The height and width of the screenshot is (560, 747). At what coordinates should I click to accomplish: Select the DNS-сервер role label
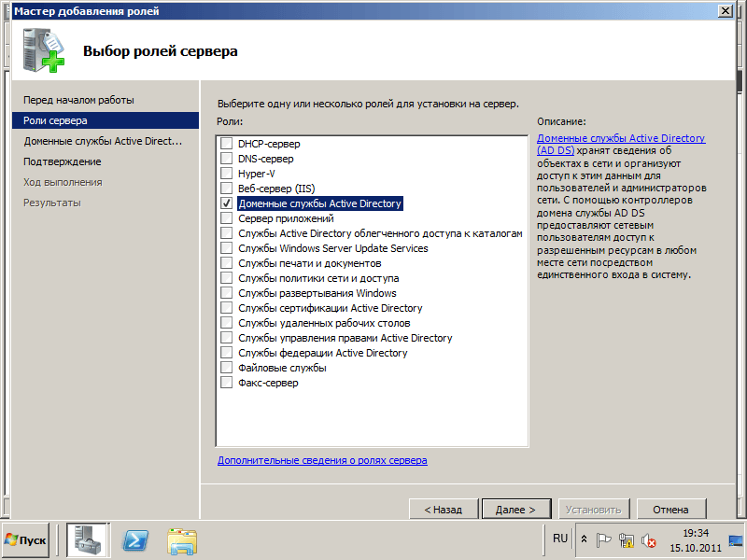click(x=266, y=159)
